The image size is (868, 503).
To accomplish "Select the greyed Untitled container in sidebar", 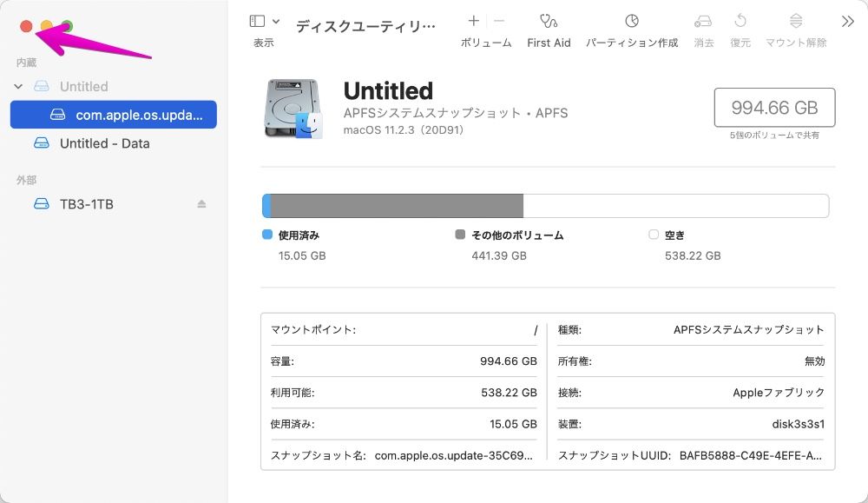I will click(x=83, y=86).
